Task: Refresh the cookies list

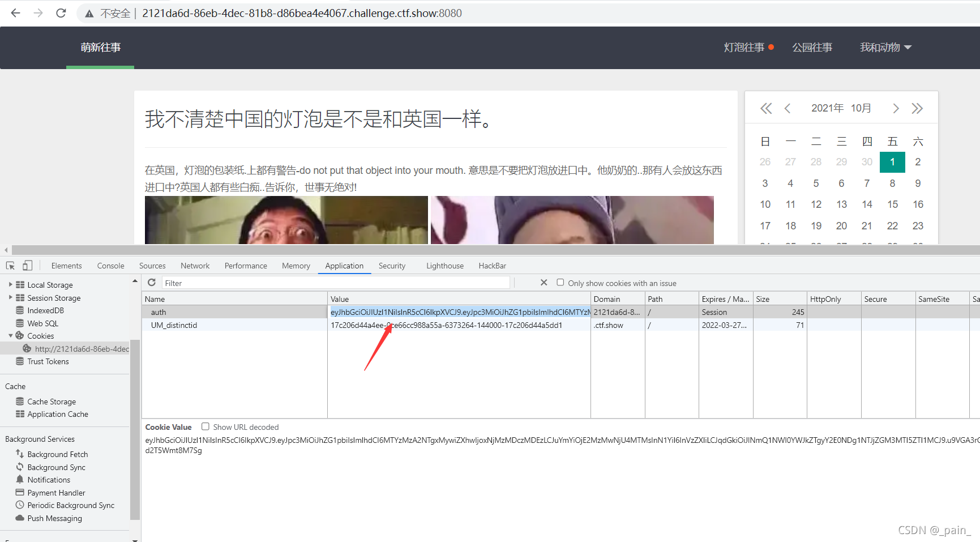Action: point(151,283)
